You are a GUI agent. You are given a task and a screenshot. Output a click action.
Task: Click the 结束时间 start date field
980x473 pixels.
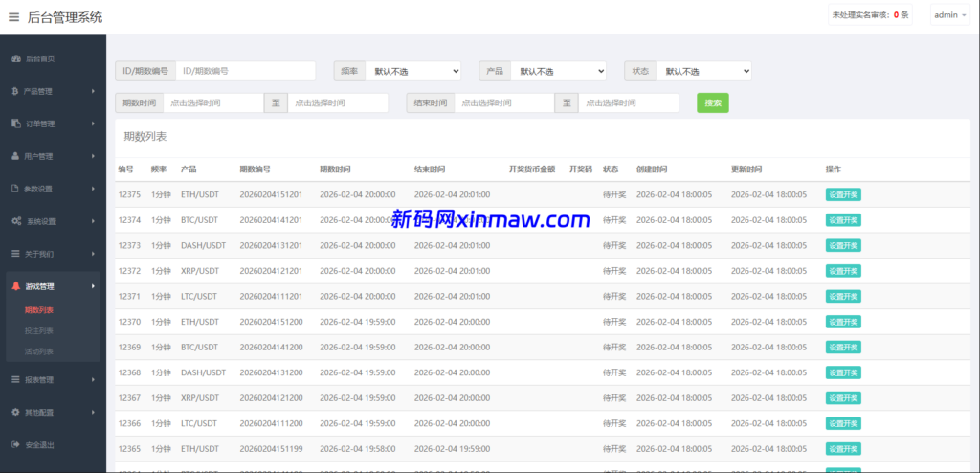[504, 103]
